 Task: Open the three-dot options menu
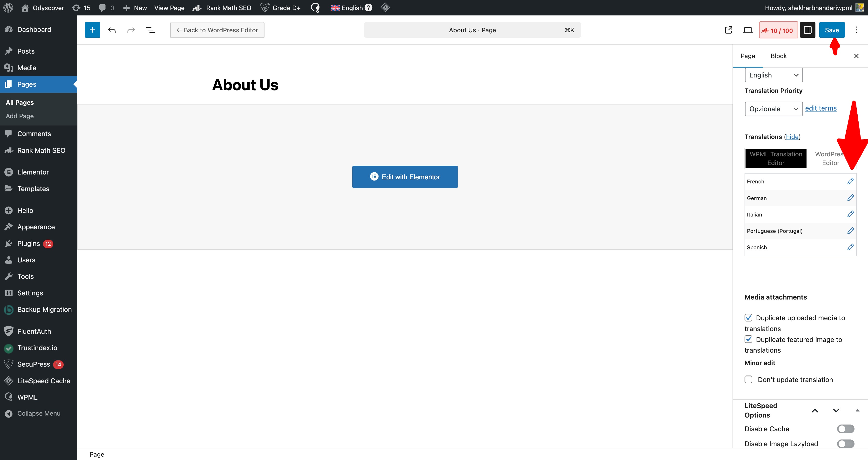tap(856, 30)
